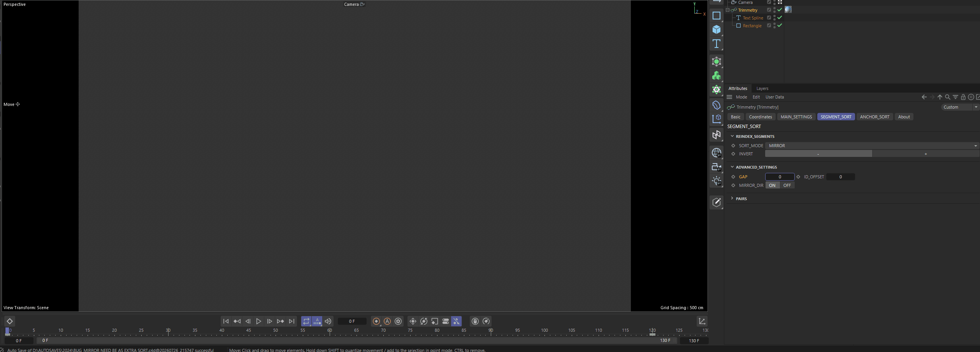
Task: Open the Custom layout dropdown
Action: tap(960, 107)
